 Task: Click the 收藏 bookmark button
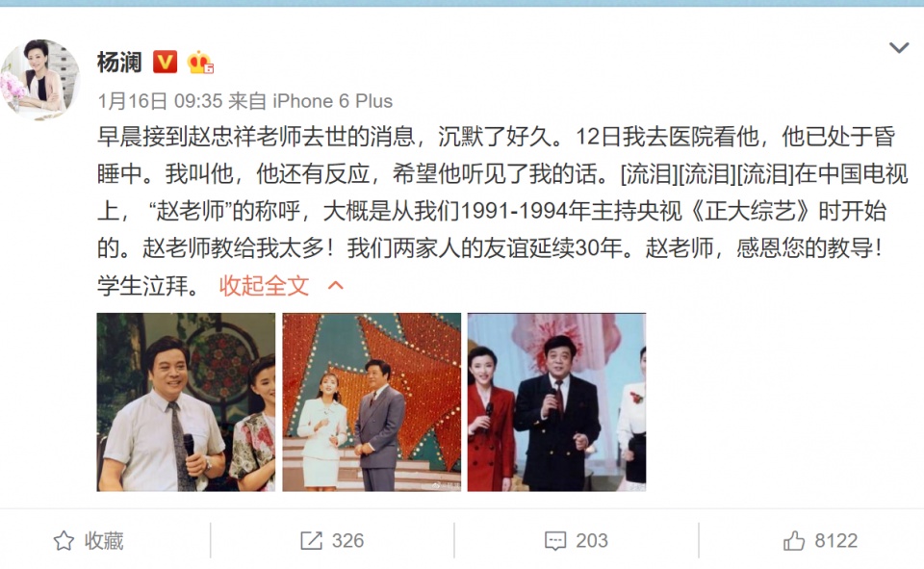coord(89,541)
